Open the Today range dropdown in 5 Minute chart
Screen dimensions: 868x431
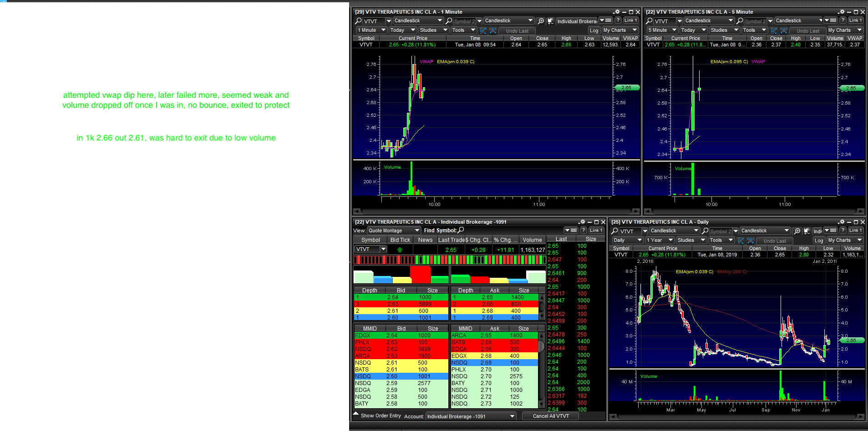tap(693, 30)
